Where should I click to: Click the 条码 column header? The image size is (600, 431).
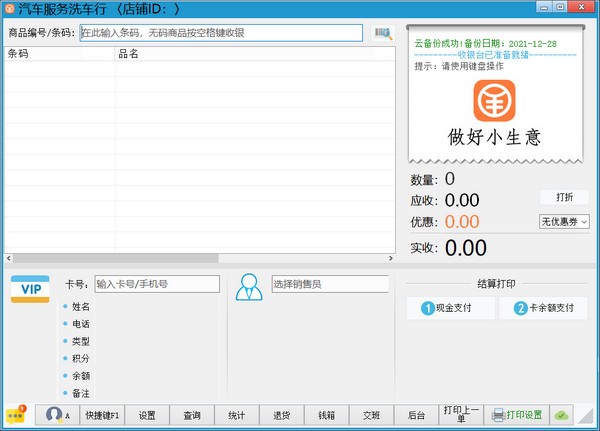(60, 54)
